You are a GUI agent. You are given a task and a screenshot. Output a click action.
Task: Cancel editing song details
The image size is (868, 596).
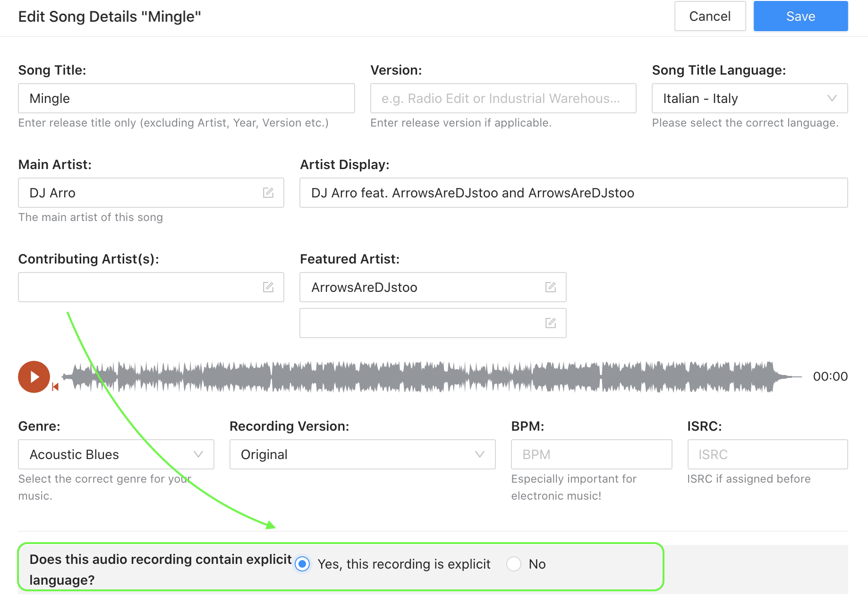(710, 16)
